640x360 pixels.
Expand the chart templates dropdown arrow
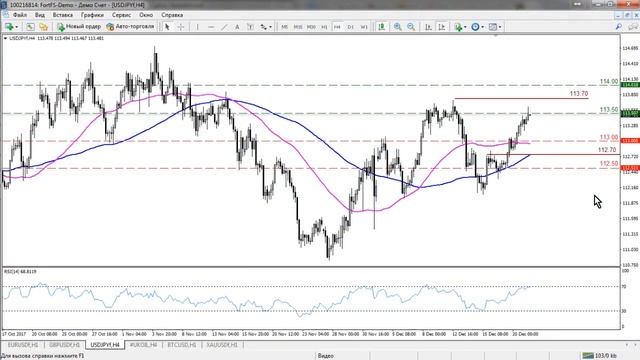[500, 27]
